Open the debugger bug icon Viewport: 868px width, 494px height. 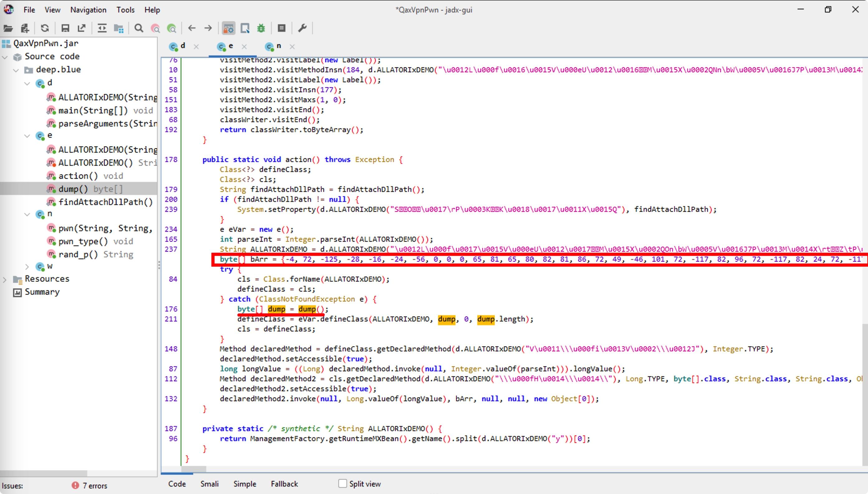click(261, 28)
